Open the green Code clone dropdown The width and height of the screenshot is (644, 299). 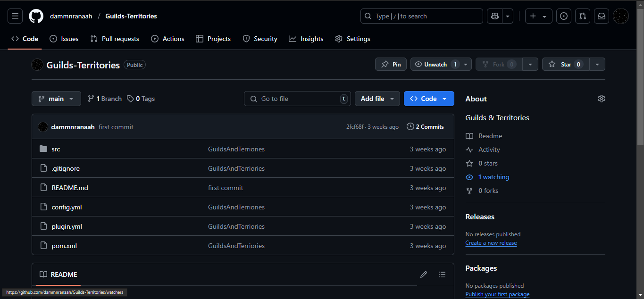(429, 99)
